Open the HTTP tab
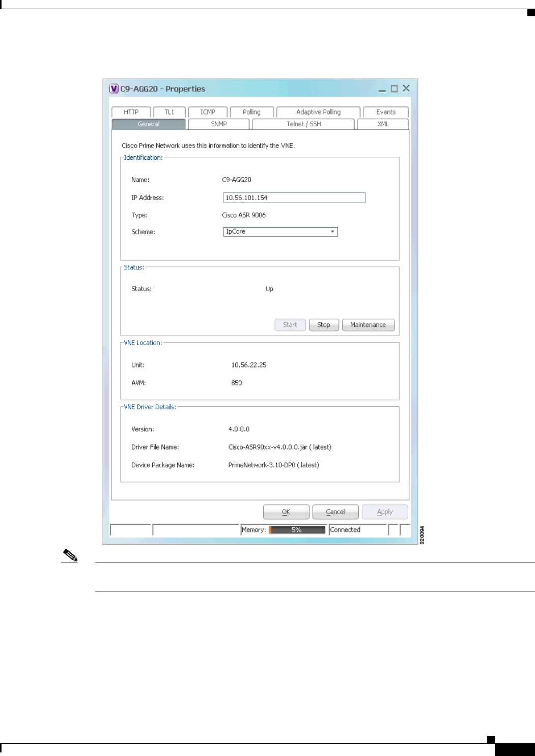 pyautogui.click(x=131, y=112)
